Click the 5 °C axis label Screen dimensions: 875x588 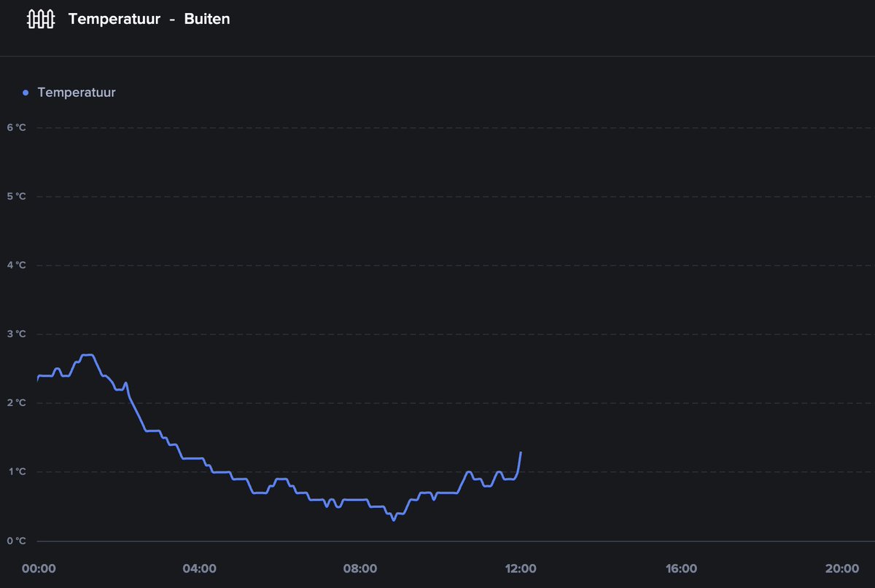pyautogui.click(x=17, y=197)
